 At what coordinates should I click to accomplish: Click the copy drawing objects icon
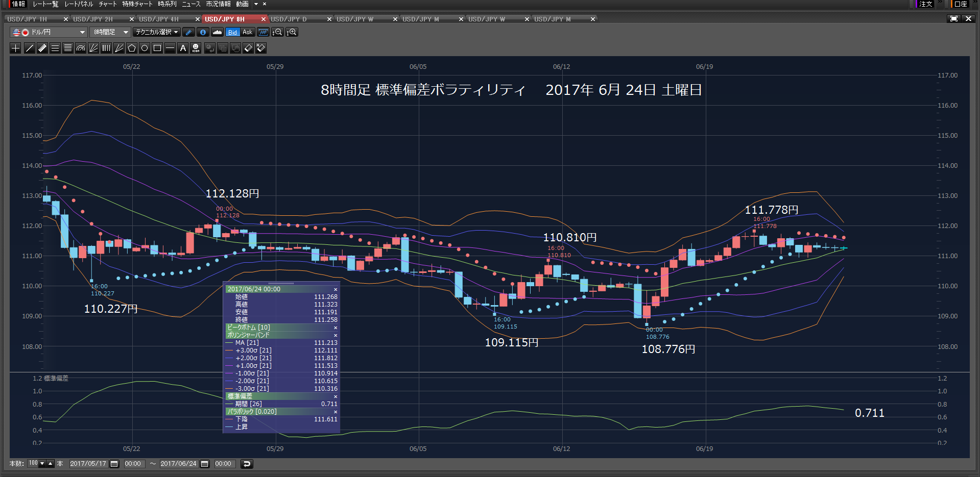click(x=223, y=48)
